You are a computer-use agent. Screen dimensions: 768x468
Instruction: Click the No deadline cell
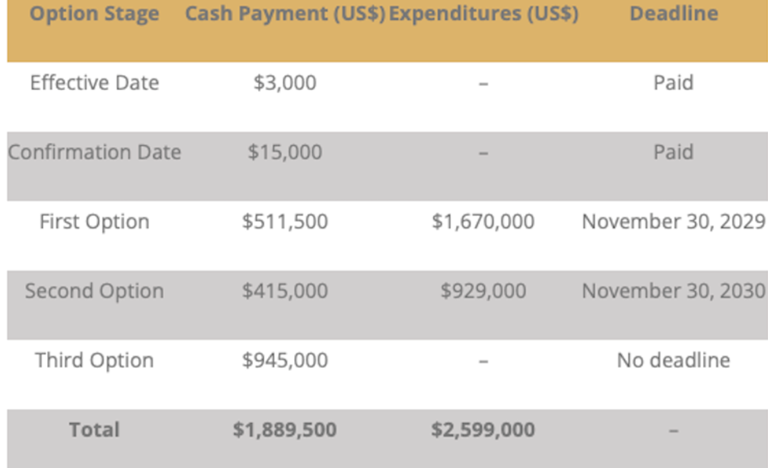pos(673,360)
